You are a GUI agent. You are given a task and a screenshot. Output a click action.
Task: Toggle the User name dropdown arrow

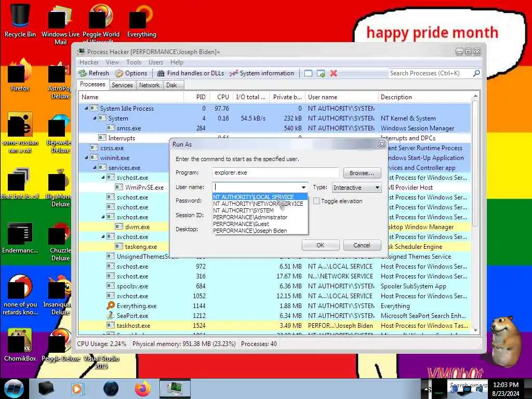[x=303, y=187]
